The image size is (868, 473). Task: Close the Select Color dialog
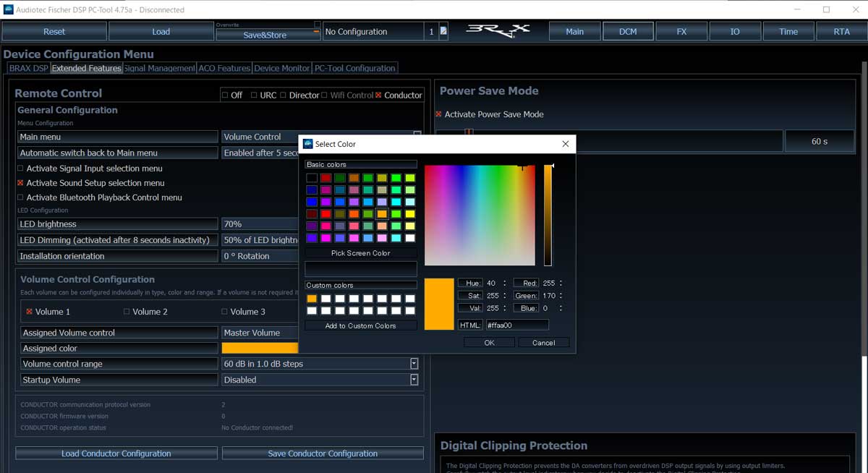[x=565, y=144]
